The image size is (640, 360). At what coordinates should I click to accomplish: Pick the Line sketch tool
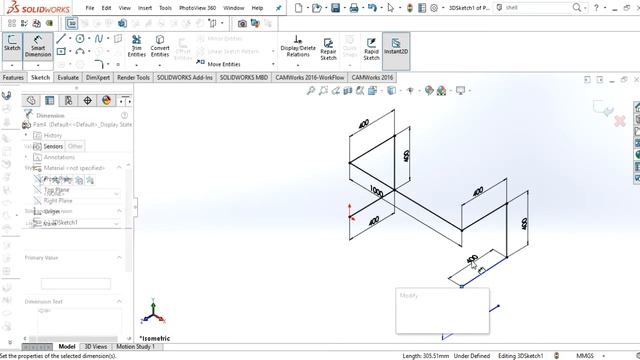[x=61, y=39]
